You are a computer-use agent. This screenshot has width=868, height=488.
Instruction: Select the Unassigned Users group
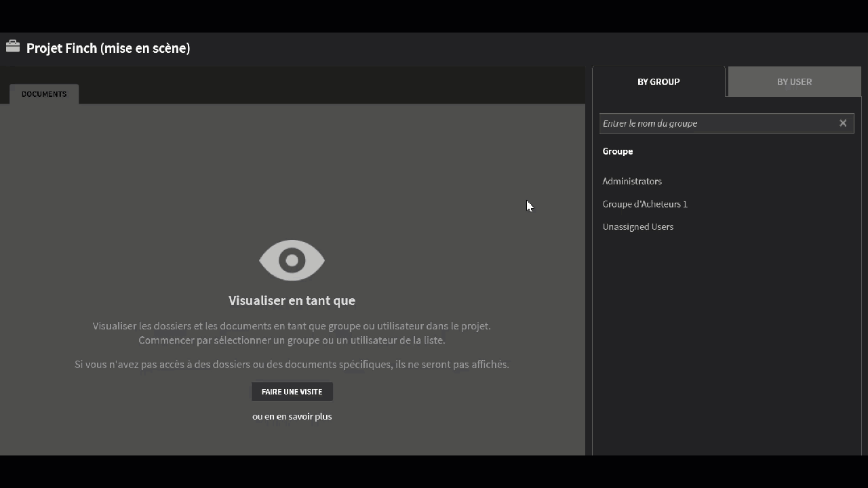coord(638,226)
